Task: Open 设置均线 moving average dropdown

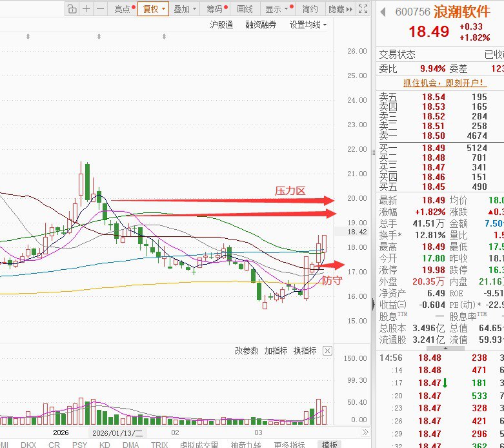Action: (x=308, y=25)
